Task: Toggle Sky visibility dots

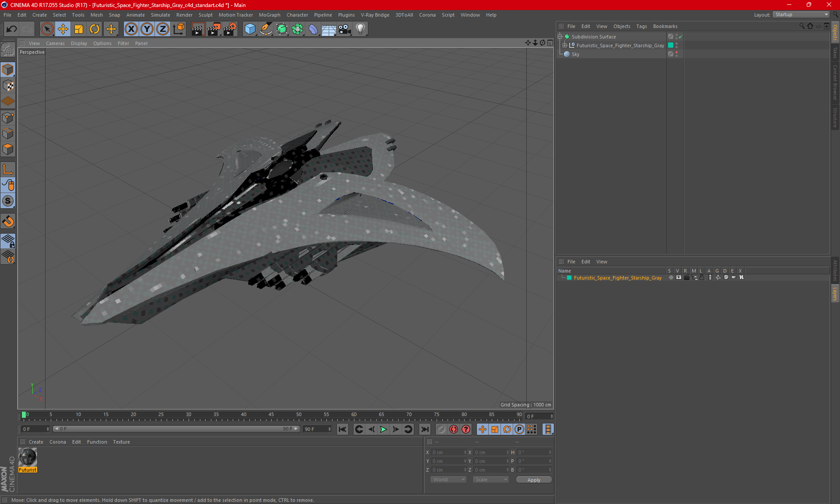Action: (x=676, y=54)
